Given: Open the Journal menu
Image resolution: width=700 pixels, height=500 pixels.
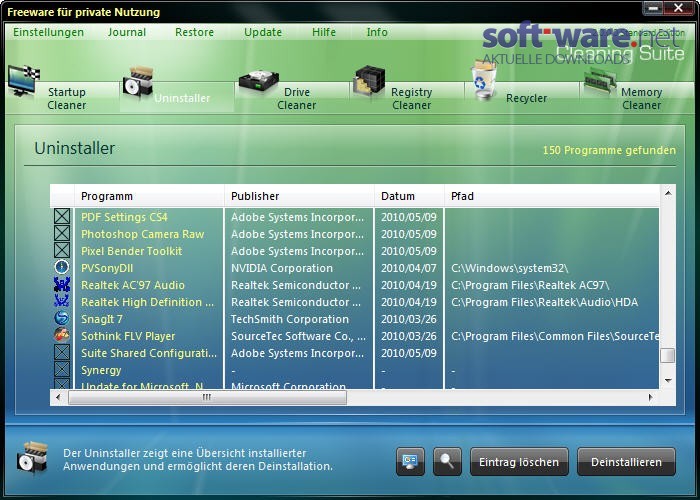Looking at the screenshot, I should point(127,33).
